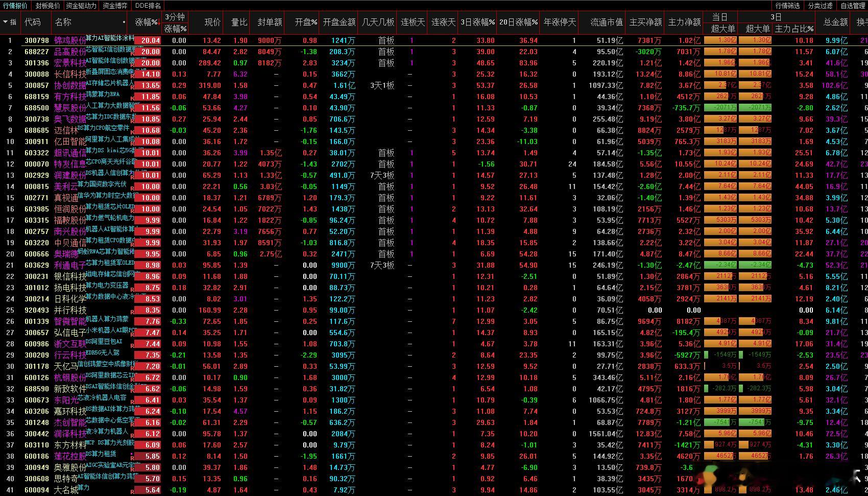This screenshot has height=496, width=868.
Task: Click the 几天几板 column header
Action: coord(378,22)
